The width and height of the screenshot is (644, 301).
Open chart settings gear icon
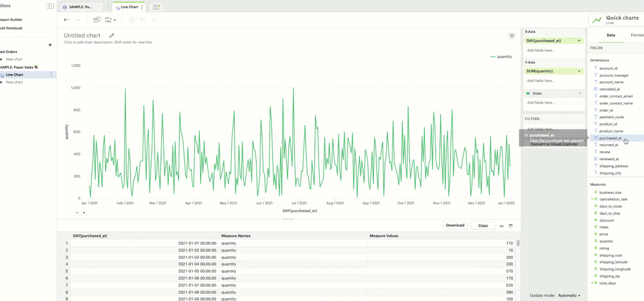512,36
